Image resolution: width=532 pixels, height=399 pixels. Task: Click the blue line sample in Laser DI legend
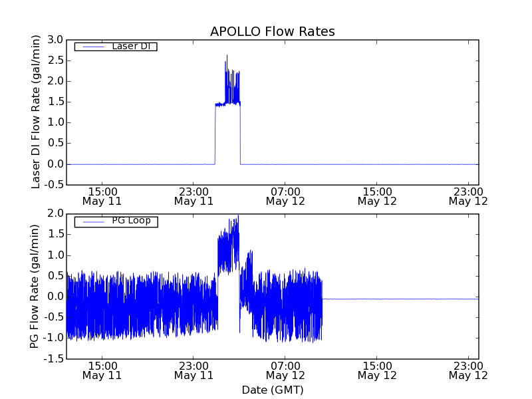[x=94, y=47]
